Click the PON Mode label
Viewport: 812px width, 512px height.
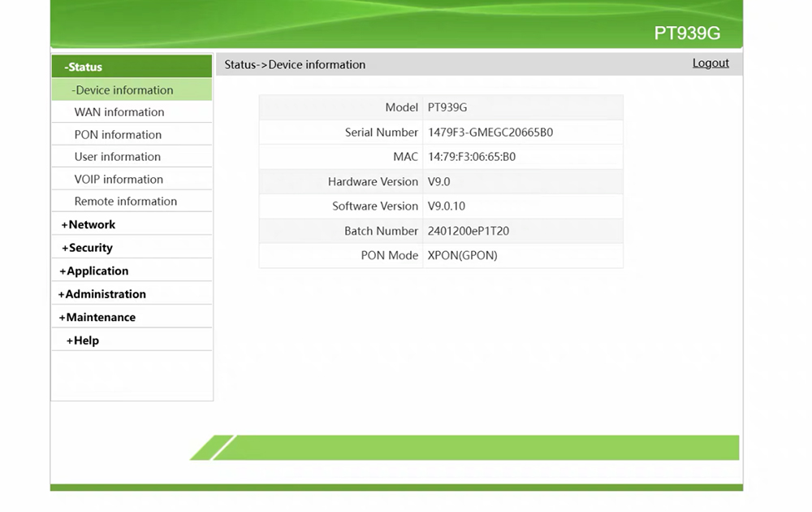tap(390, 255)
